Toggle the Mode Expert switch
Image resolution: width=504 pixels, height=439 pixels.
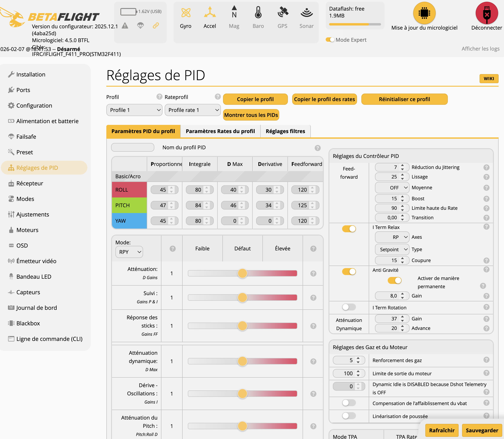[x=330, y=40]
